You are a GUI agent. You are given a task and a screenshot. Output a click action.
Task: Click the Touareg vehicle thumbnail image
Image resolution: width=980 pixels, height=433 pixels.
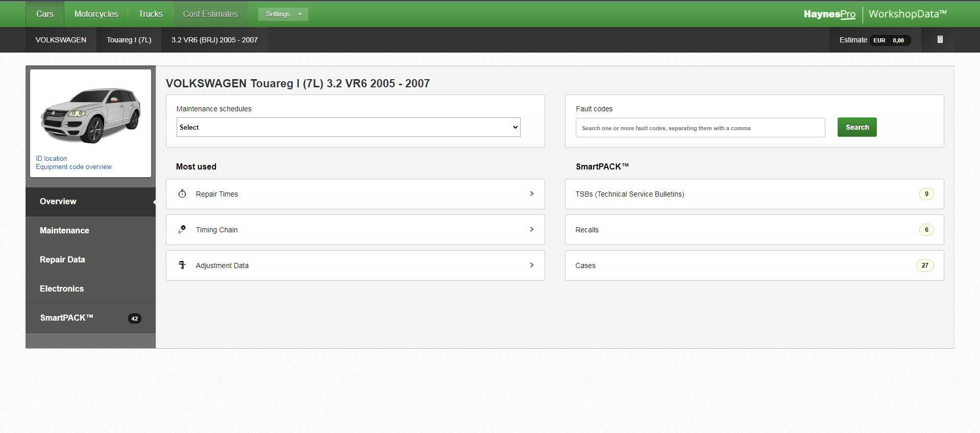90,115
